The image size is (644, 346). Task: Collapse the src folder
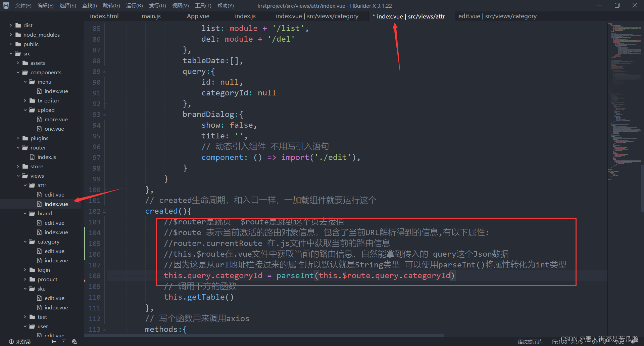(11, 53)
